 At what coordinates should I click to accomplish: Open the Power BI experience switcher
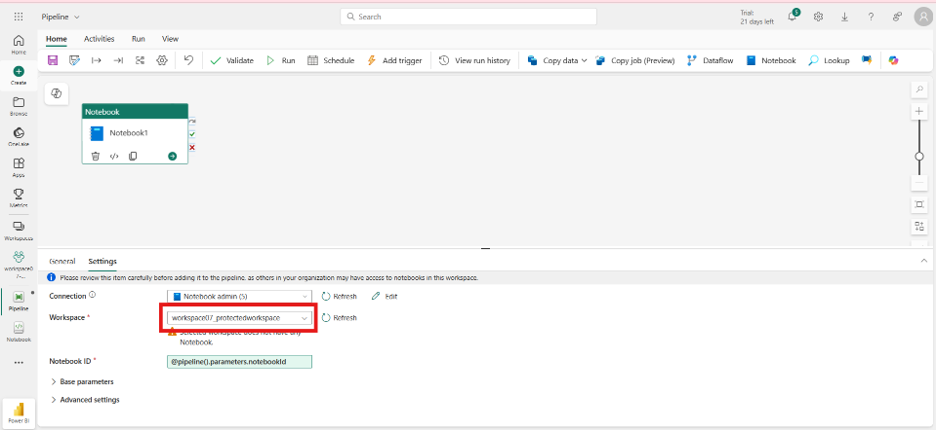click(19, 413)
